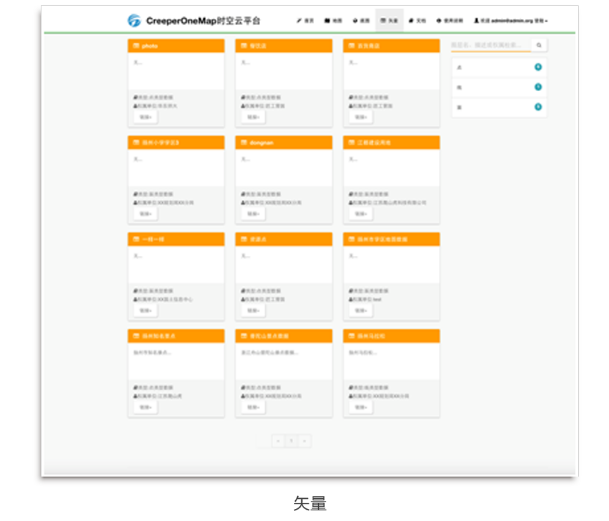Click the teal badge beside 面 filter

[x=538, y=106]
